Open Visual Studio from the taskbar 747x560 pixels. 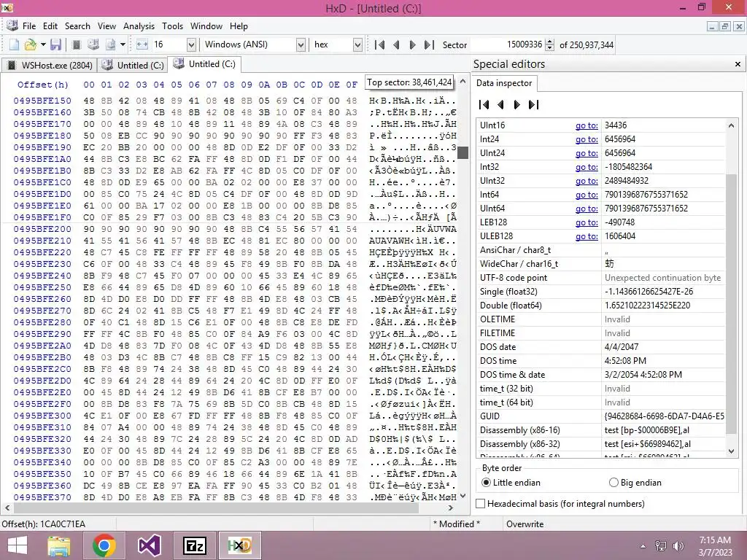pyautogui.click(x=149, y=545)
